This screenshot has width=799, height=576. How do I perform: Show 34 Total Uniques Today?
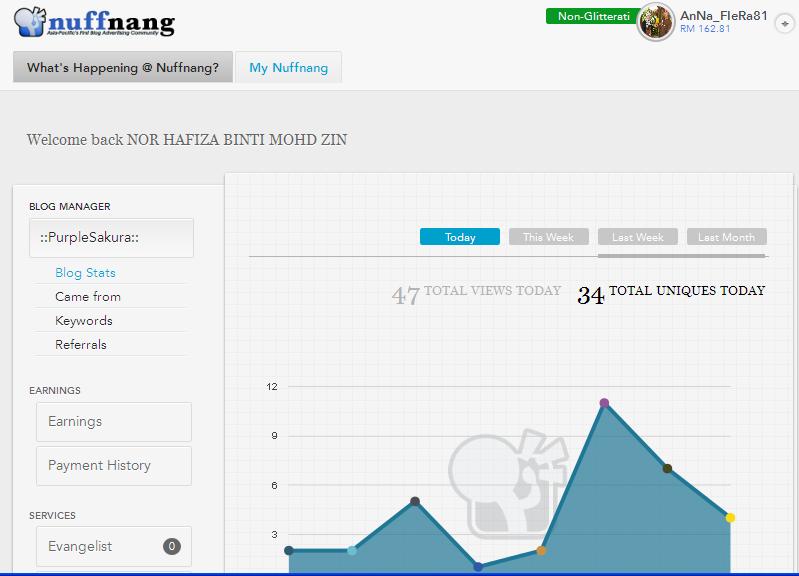(671, 294)
